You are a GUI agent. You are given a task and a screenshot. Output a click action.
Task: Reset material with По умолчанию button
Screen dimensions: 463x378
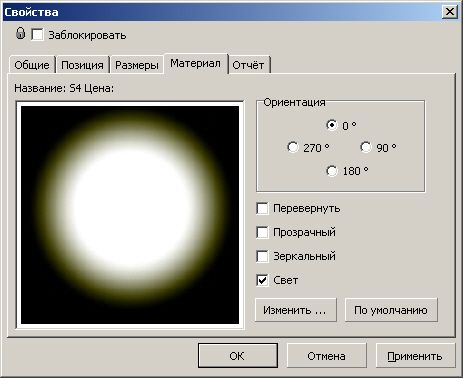click(391, 310)
